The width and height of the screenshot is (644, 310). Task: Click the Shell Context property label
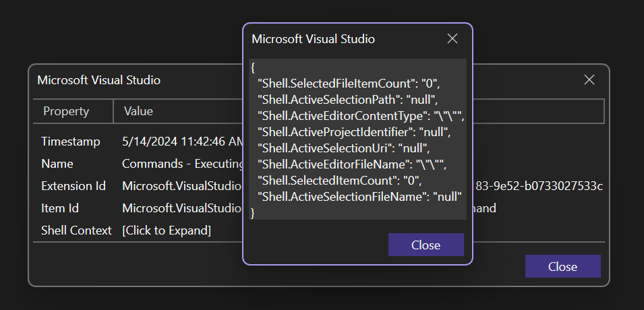76,230
